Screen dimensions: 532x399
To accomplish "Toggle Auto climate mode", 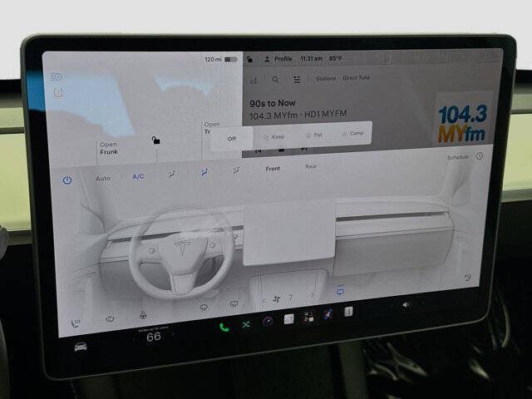I will pos(103,178).
